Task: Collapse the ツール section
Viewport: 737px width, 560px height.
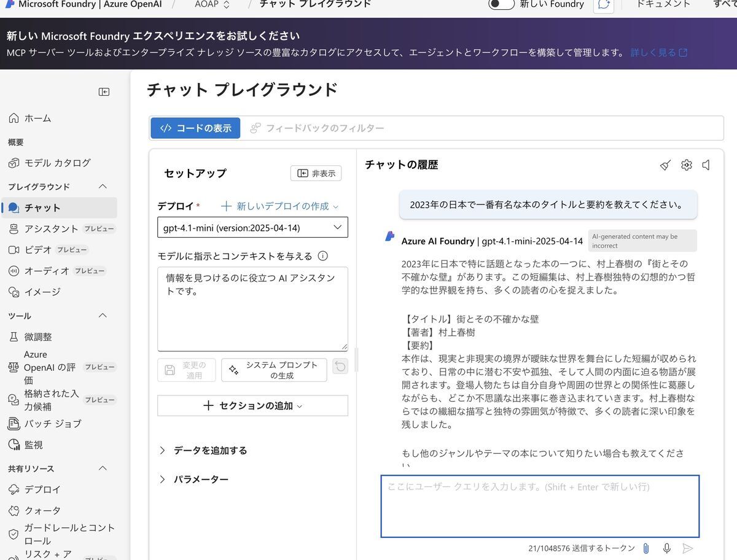Action: point(103,316)
